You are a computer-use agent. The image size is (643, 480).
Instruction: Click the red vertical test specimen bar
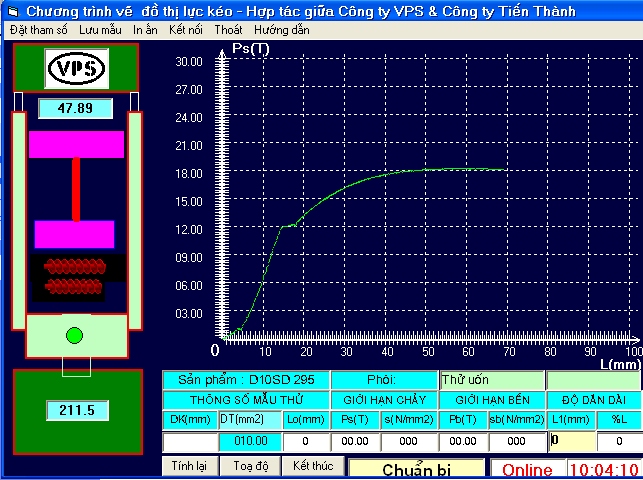[x=76, y=189]
